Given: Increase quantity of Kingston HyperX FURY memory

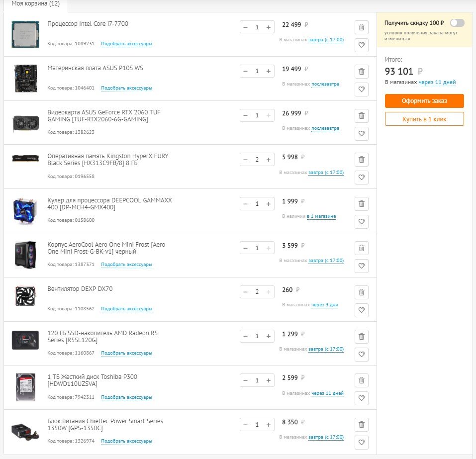Looking at the screenshot, I should 269,160.
